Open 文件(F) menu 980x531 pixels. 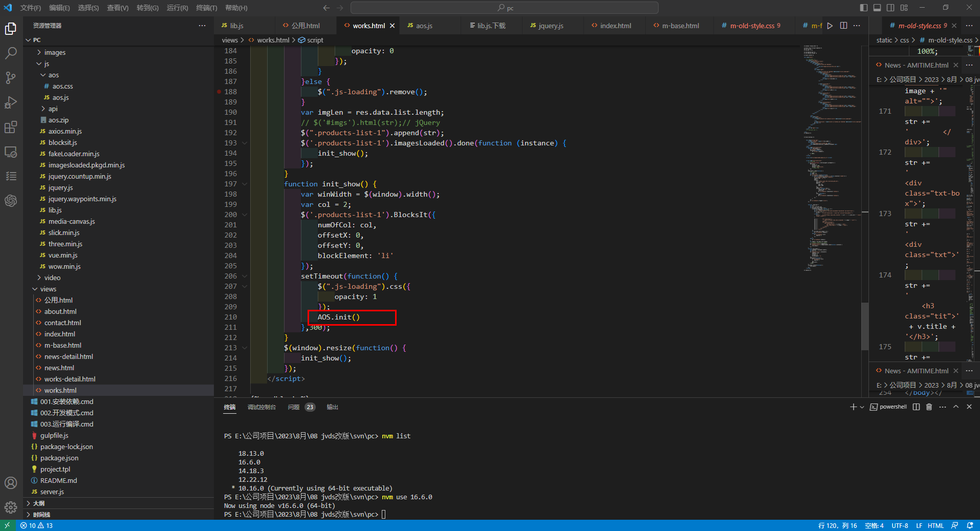(31, 8)
